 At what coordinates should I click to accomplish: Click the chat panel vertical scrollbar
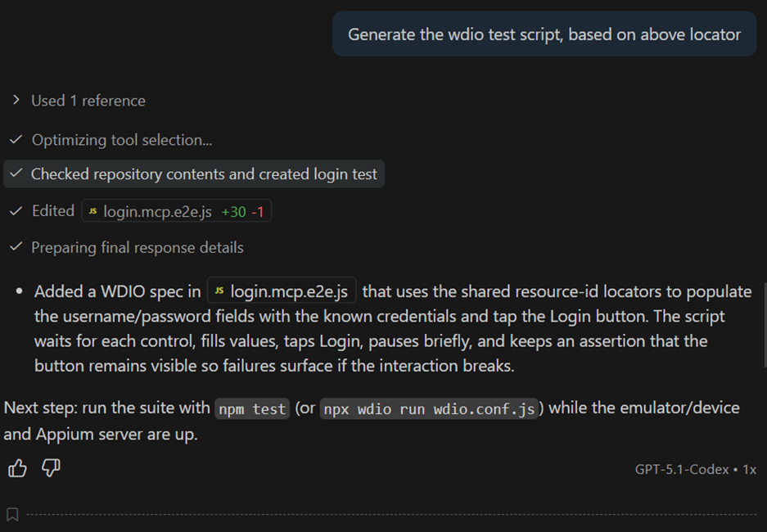(763, 324)
